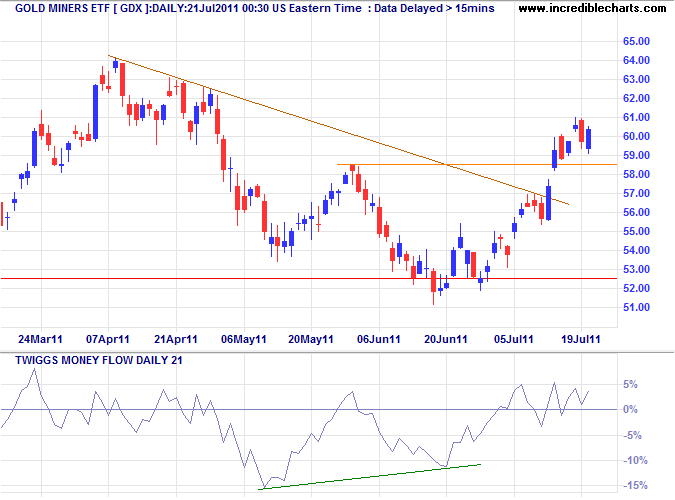Click the 65.00 price axis label
Viewport: 675px width, 500px height.
pos(636,41)
